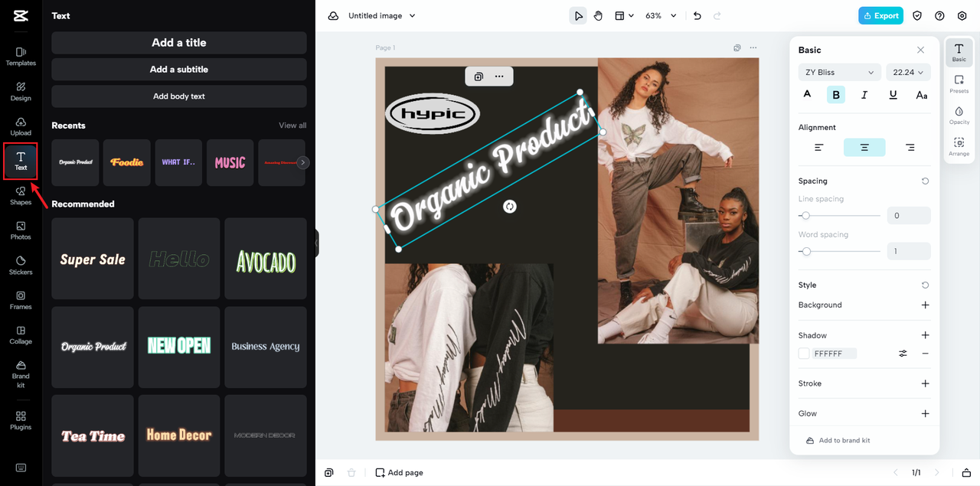The height and width of the screenshot is (486, 980).
Task: Align text to the right
Action: click(910, 147)
